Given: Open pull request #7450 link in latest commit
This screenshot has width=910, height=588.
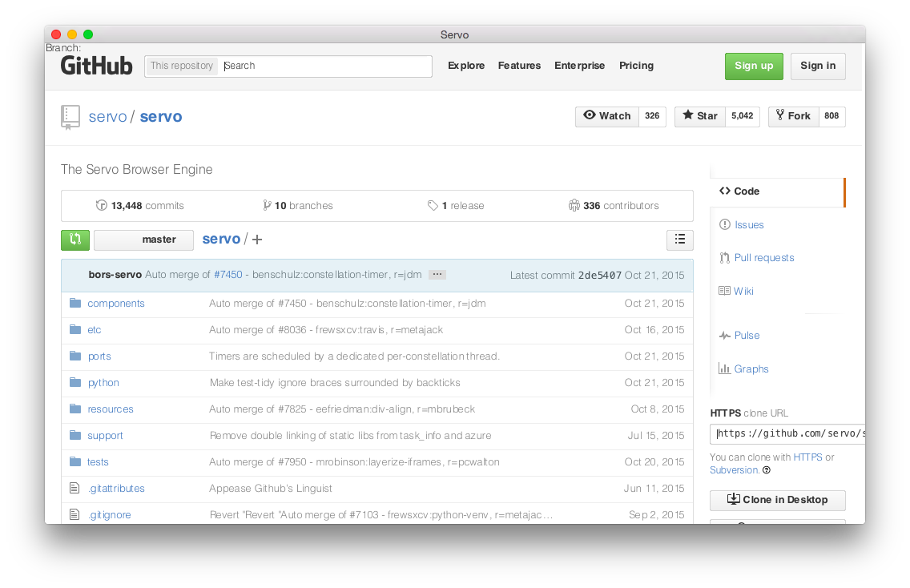Looking at the screenshot, I should pos(228,275).
